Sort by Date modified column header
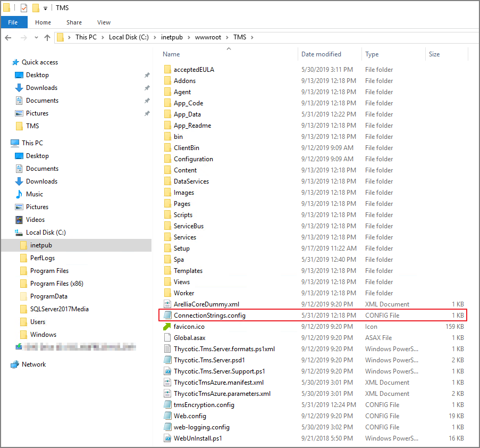480x448 pixels. pos(321,54)
